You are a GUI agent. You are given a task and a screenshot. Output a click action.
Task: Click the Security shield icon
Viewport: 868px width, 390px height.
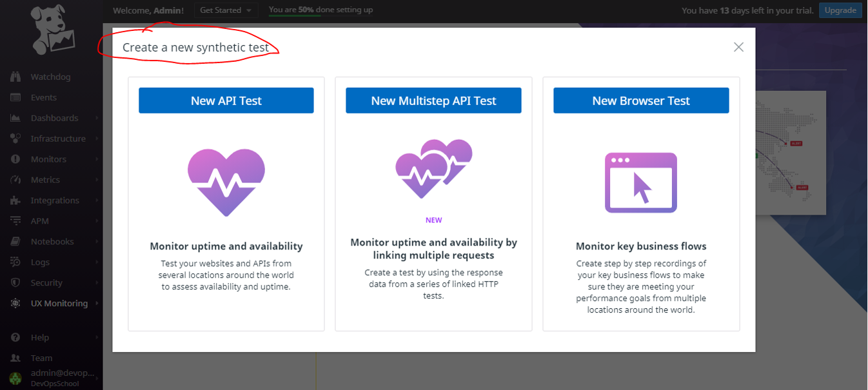point(16,283)
